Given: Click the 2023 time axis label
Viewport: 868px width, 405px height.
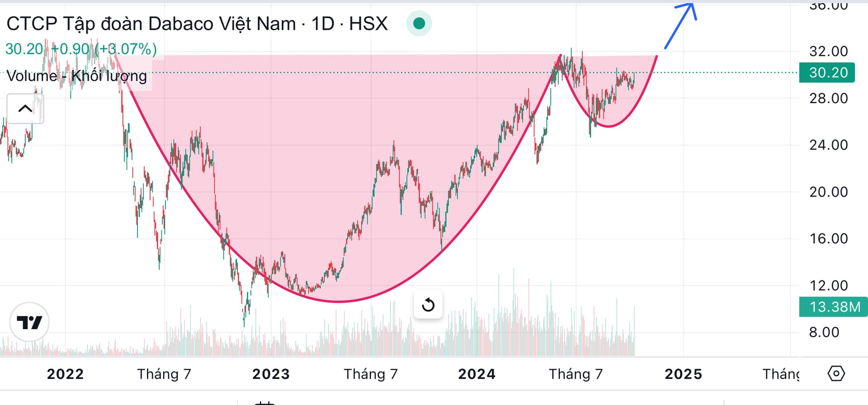Looking at the screenshot, I should tap(271, 374).
